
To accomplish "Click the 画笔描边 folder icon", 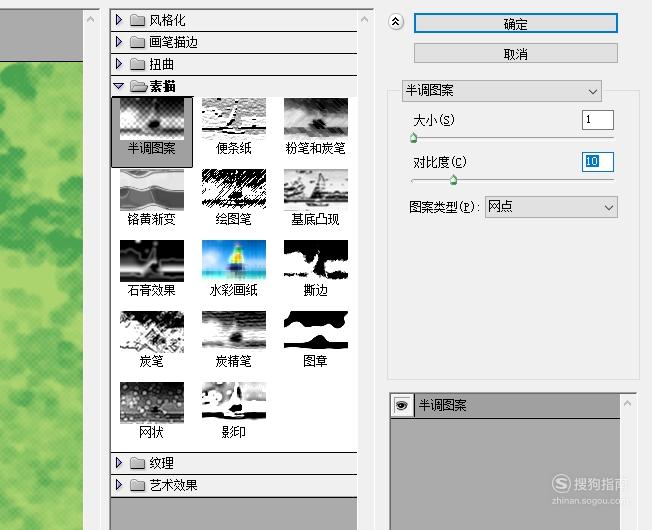I will coord(137,42).
